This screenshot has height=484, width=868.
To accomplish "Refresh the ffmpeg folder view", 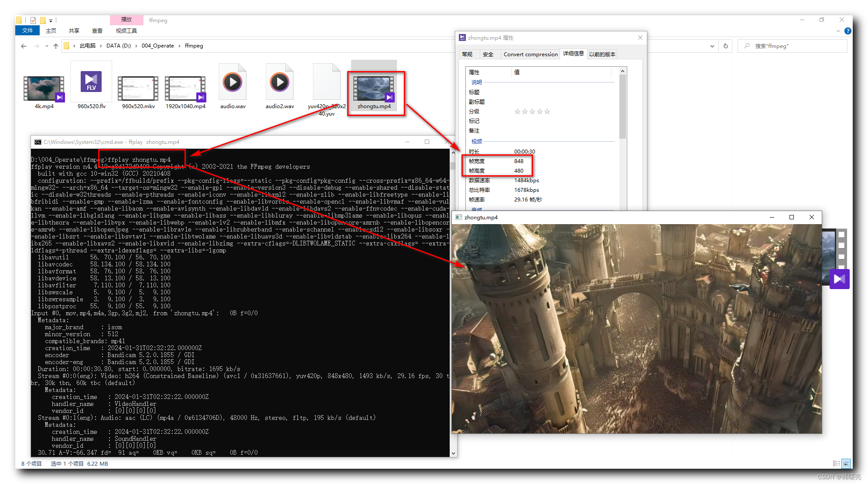I will click(x=726, y=46).
